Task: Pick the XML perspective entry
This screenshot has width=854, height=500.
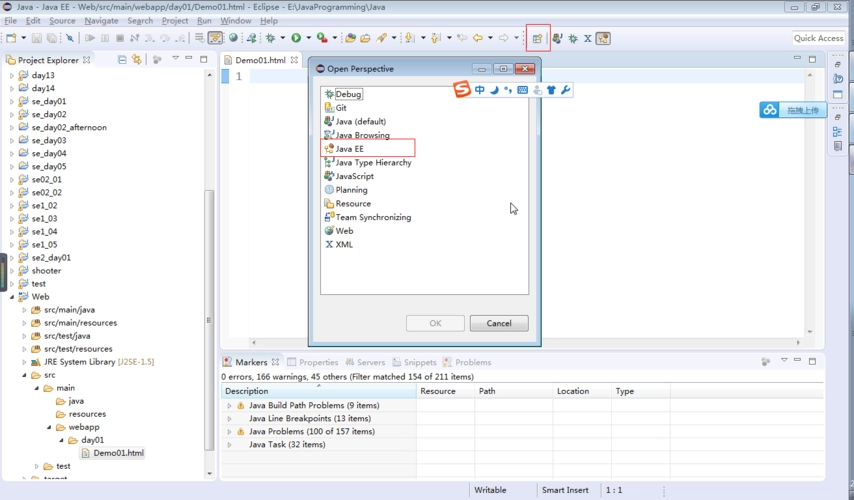Action: point(343,244)
